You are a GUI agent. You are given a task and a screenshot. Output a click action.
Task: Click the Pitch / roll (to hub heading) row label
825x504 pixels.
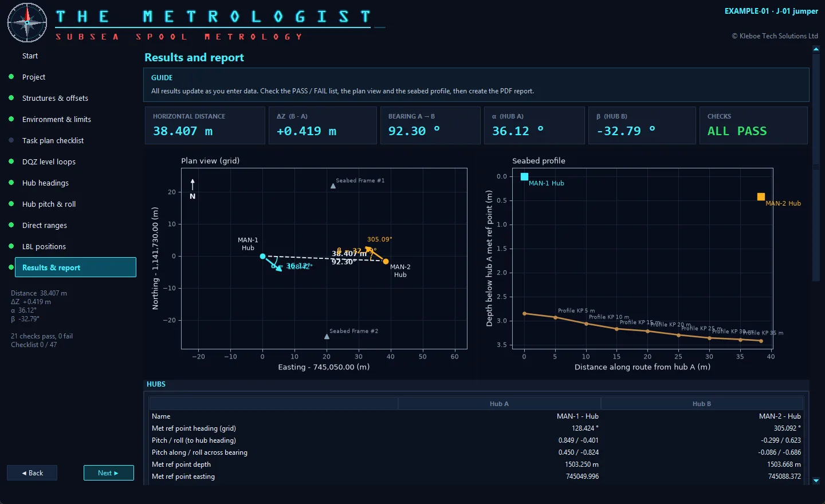(194, 440)
